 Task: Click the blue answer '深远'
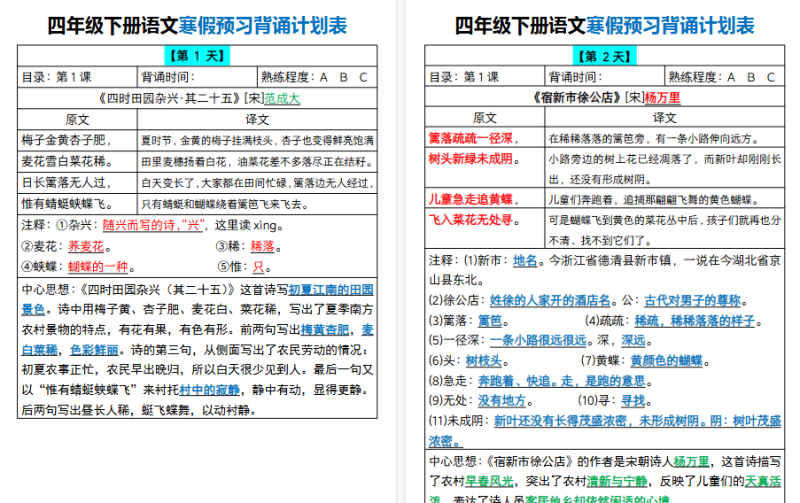[x=633, y=340]
